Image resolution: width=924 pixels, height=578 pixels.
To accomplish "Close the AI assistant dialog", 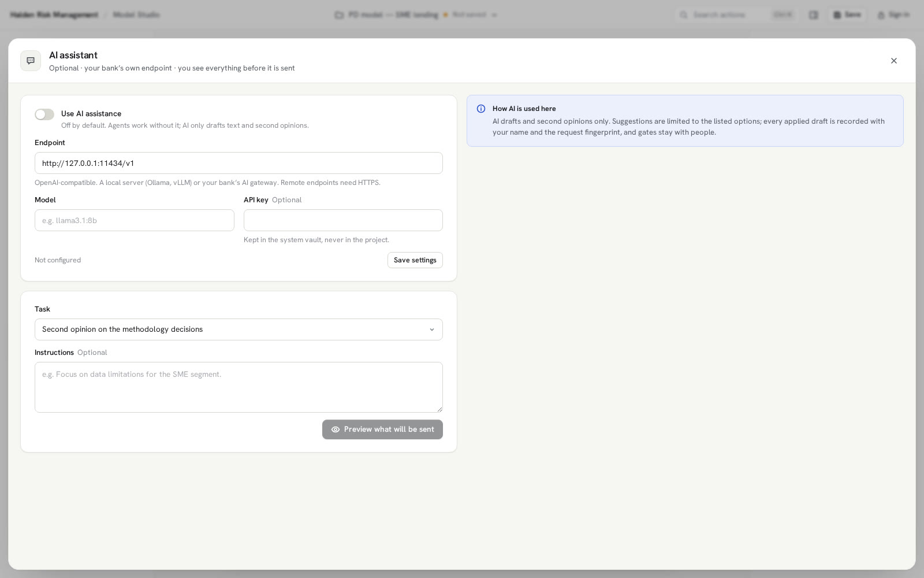I will (893, 61).
